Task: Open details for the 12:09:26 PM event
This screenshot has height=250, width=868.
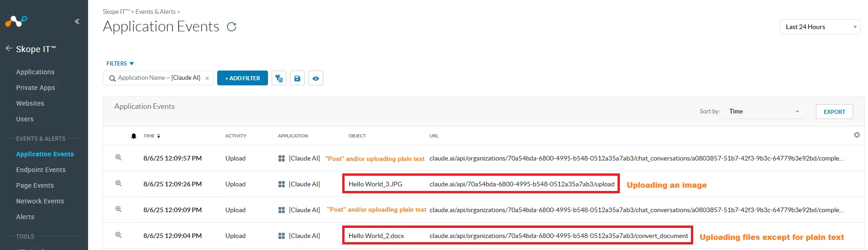Action: pos(119,183)
